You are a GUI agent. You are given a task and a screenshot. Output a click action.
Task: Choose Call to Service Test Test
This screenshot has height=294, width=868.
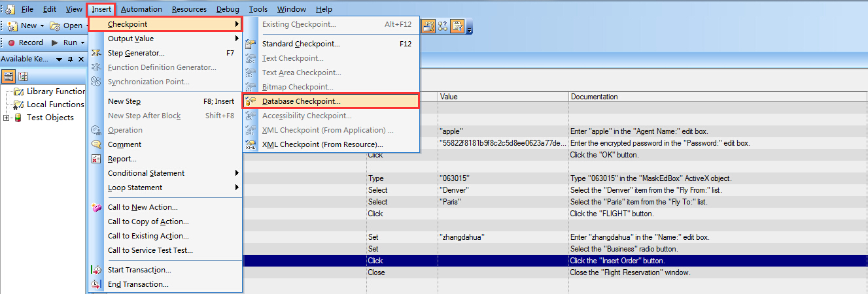tap(165, 250)
